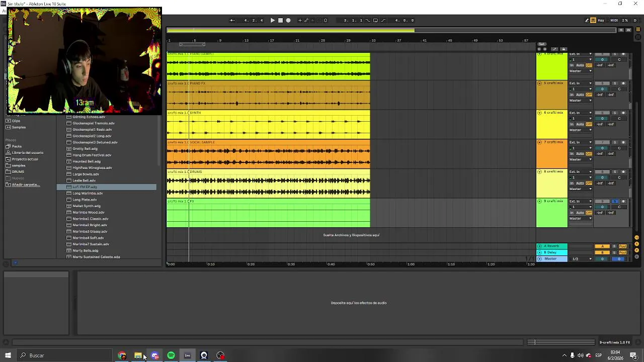Enable MIDI map mode switch
644x362 pixels.
614,20
